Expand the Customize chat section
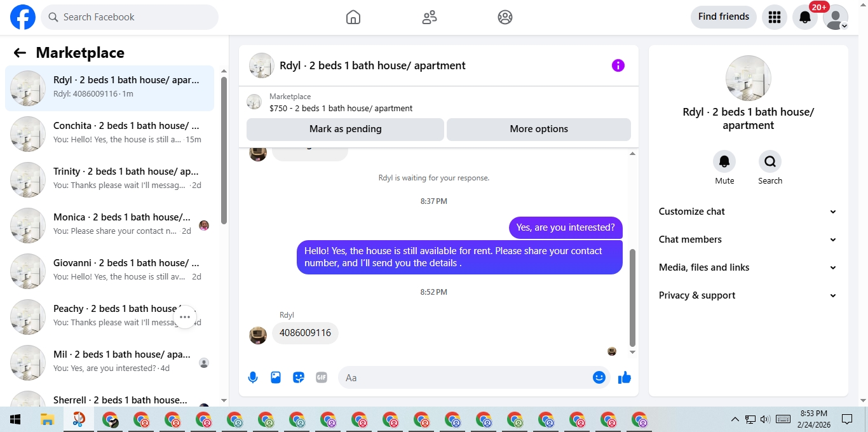868x432 pixels. pos(749,212)
